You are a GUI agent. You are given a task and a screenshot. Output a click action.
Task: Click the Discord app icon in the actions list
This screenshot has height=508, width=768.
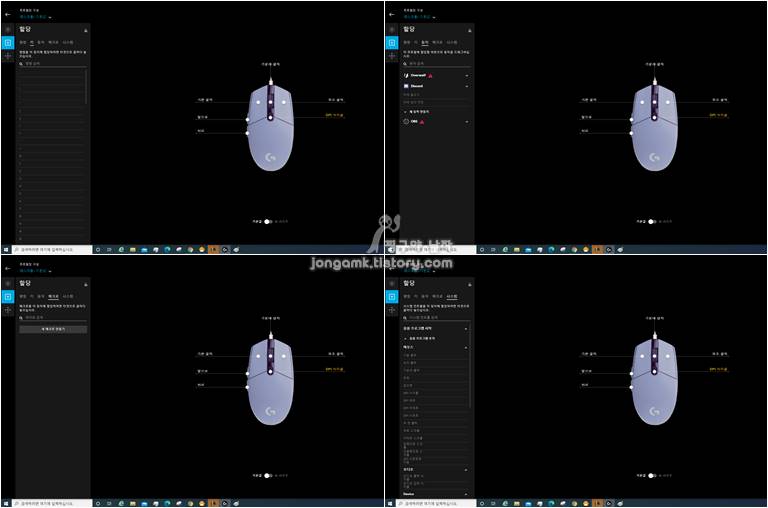point(406,86)
